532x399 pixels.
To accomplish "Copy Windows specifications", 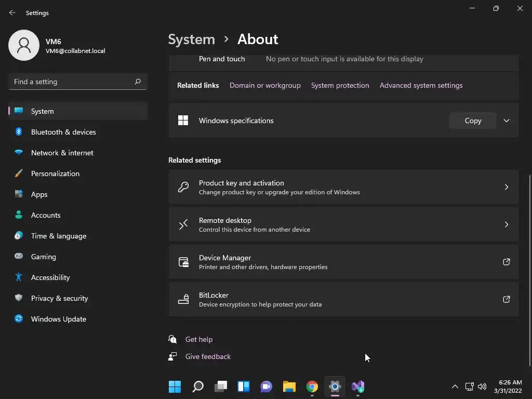I will pos(473,121).
